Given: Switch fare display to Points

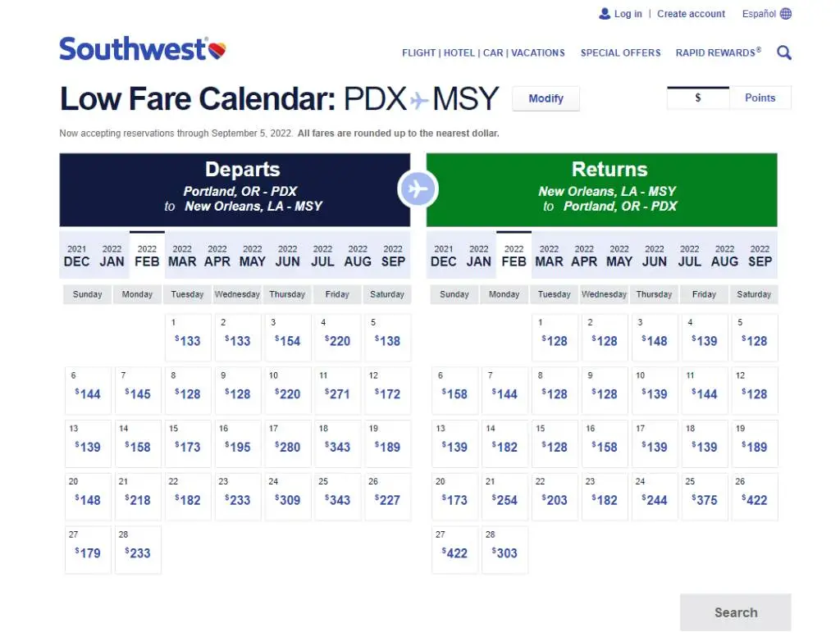Looking at the screenshot, I should click(x=760, y=97).
